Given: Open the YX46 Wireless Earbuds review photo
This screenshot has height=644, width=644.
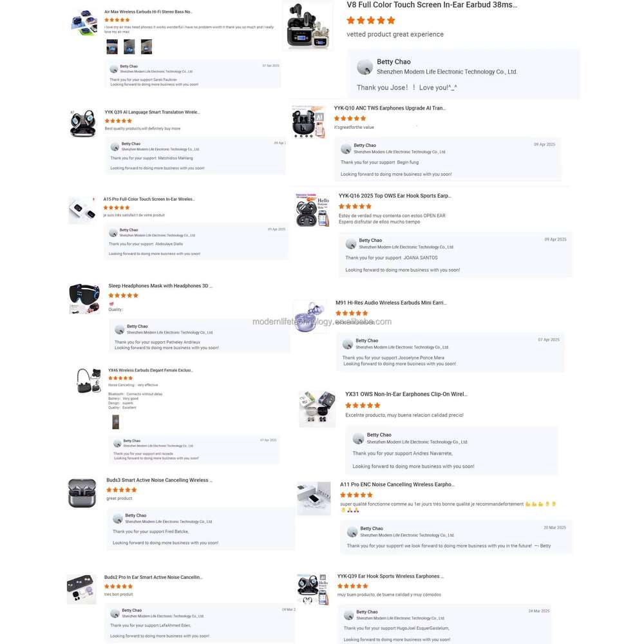Looking at the screenshot, I should click(x=116, y=422).
